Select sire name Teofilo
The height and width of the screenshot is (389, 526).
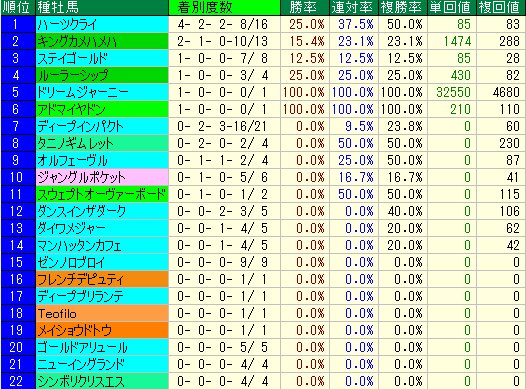(57, 314)
